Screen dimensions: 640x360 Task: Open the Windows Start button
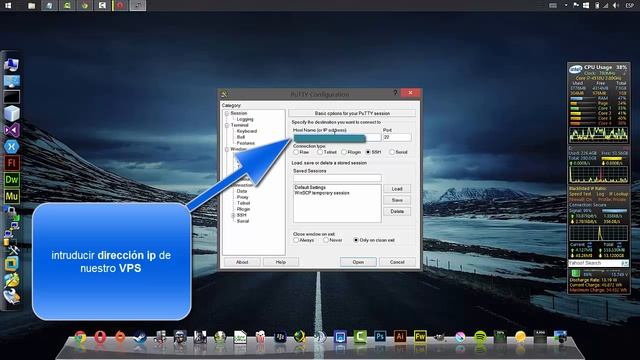tap(8, 5)
